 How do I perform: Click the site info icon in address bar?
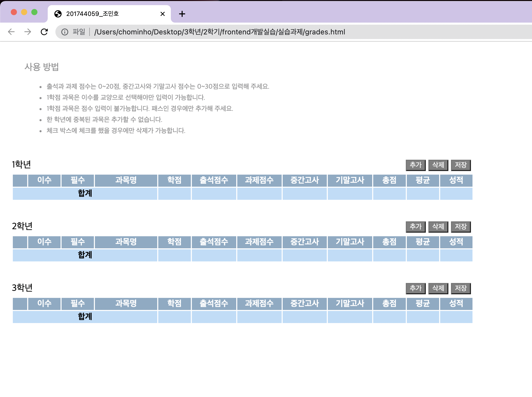click(65, 32)
